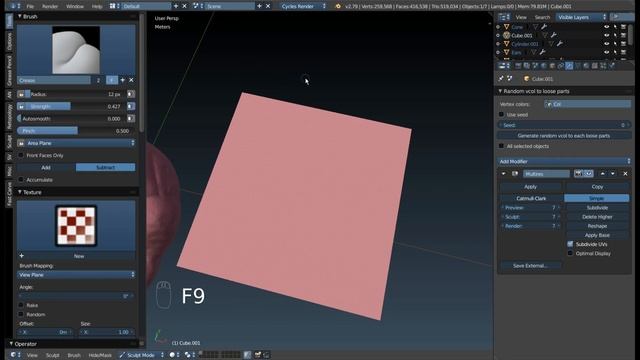640x360 pixels.
Task: Remove the Multires modifier X
Action: tap(625, 173)
